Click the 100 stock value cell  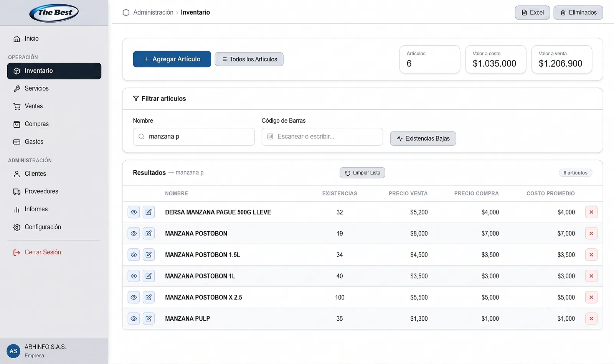click(340, 297)
